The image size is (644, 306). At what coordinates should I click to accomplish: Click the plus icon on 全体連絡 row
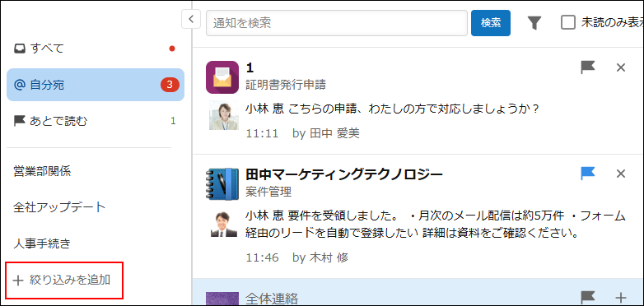pyautogui.click(x=621, y=298)
